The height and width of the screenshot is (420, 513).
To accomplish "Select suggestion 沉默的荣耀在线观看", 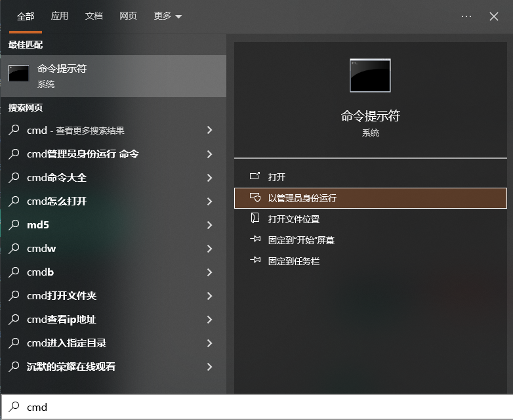I will click(x=113, y=366).
